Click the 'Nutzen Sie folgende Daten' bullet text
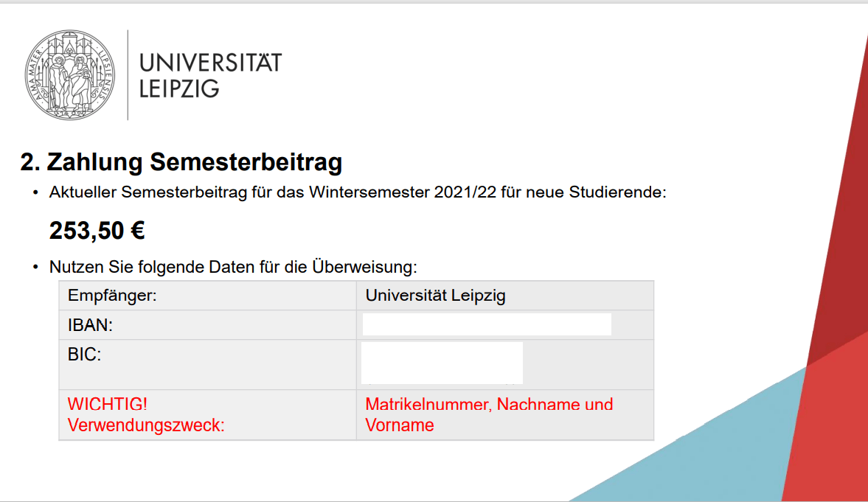The width and height of the screenshot is (868, 502). pos(233,267)
